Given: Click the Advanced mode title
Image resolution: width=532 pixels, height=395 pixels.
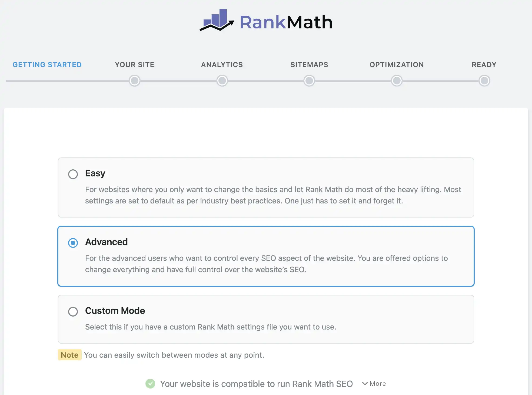Looking at the screenshot, I should (x=107, y=242).
